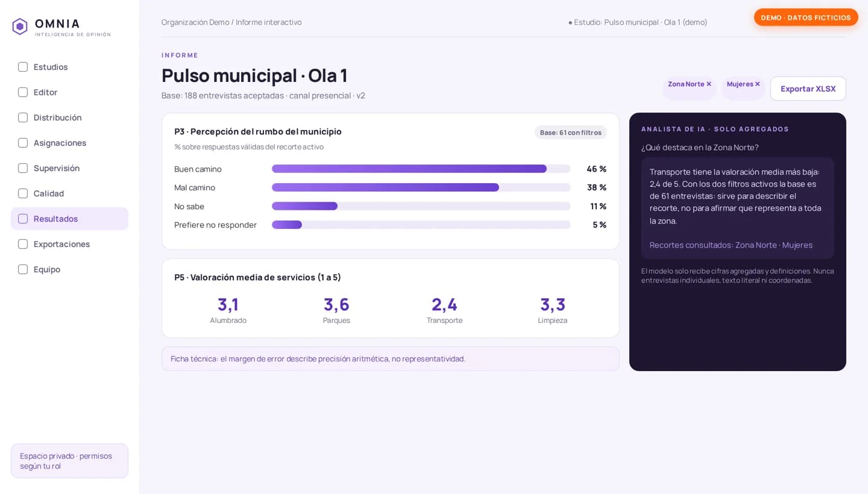Remove the Mujeres filter chip
The image size is (868, 494).
pos(758,84)
